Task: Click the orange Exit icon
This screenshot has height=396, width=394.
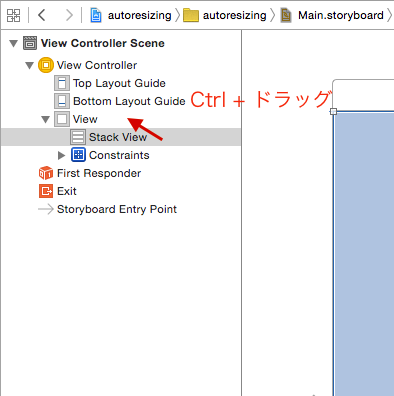Action: pyautogui.click(x=46, y=191)
